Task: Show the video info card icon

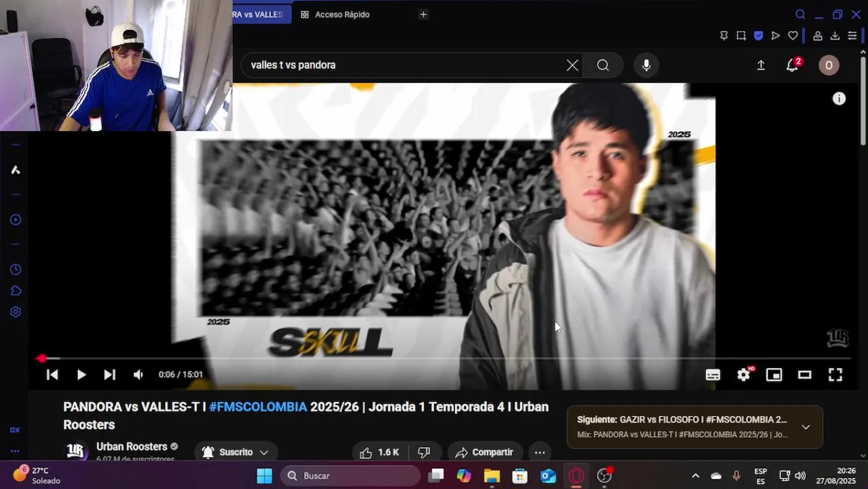Action: [839, 98]
